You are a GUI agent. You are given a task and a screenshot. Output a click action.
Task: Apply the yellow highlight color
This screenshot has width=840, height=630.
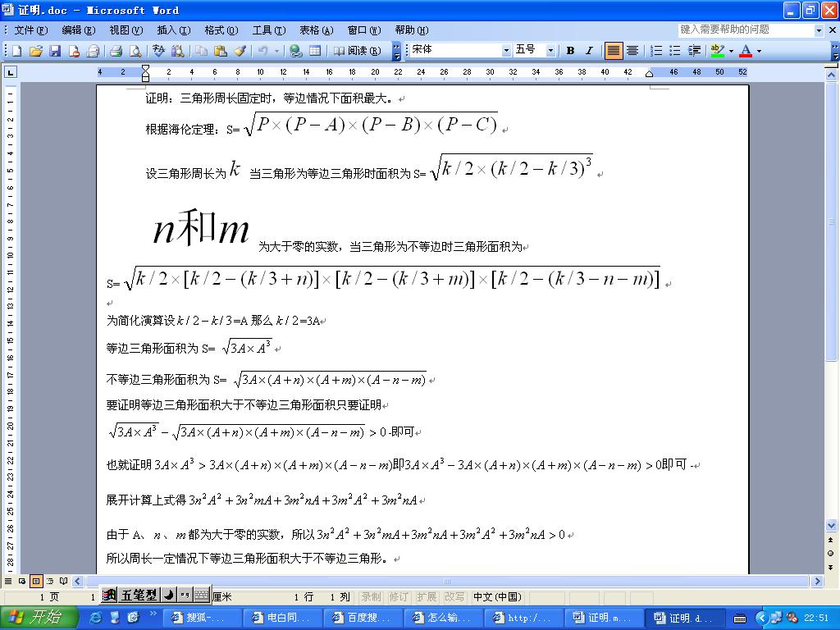[x=717, y=51]
